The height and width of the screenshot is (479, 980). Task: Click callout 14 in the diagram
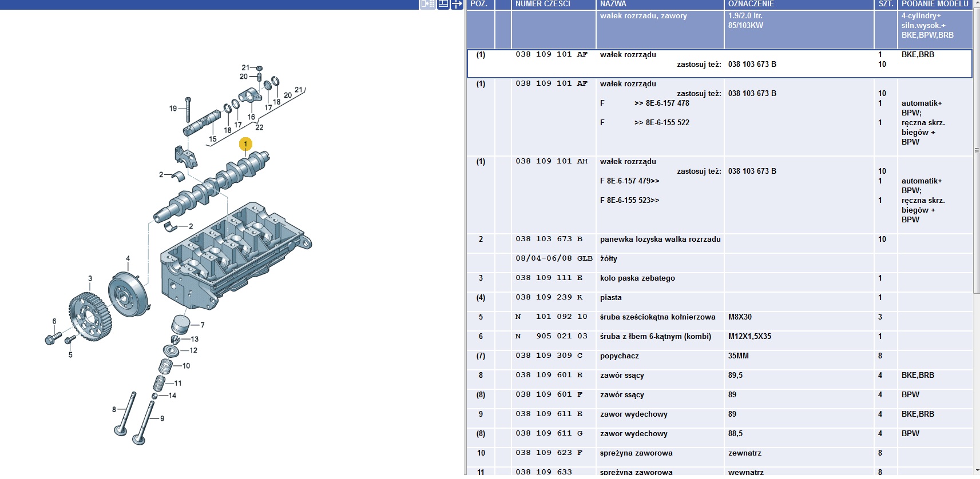[172, 396]
